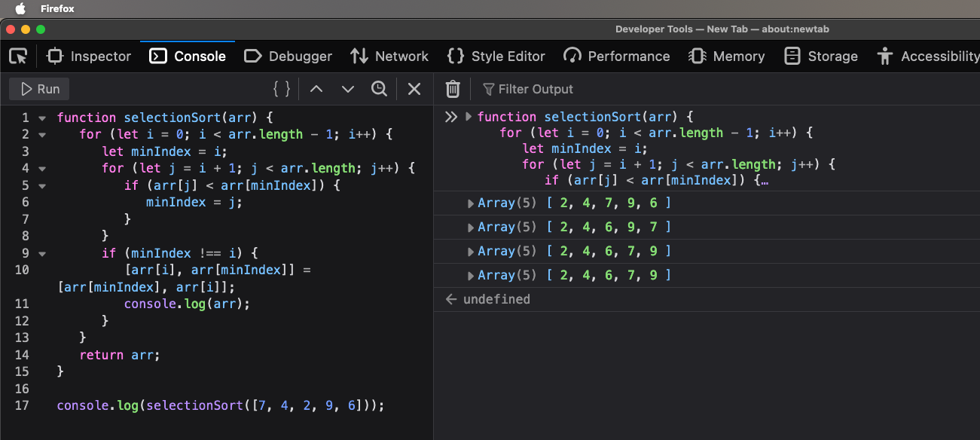Go to next expression in history

pos(347,89)
